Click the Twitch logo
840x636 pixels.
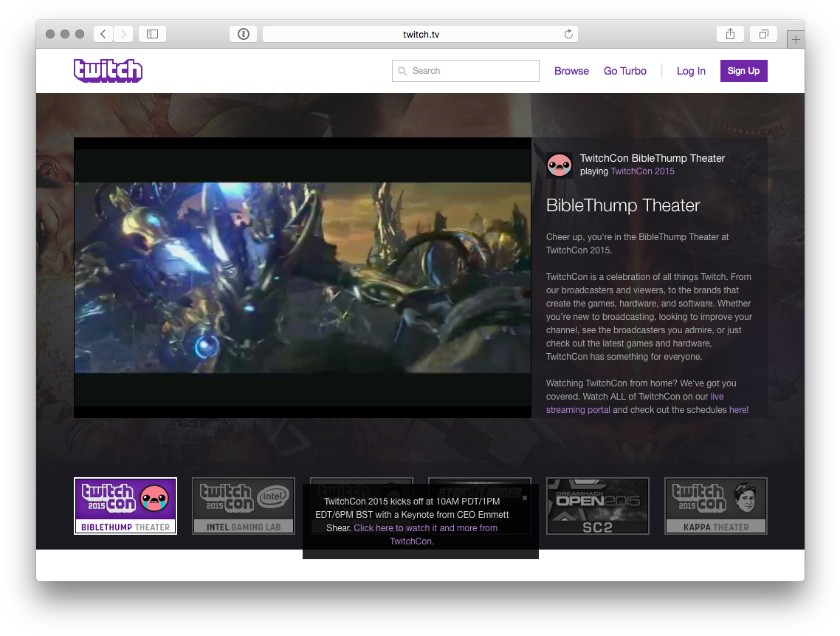click(x=108, y=71)
